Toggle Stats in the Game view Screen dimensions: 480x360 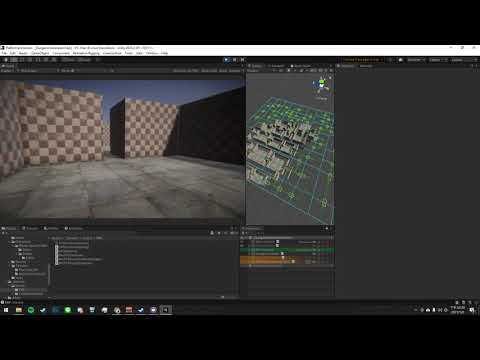[223, 71]
